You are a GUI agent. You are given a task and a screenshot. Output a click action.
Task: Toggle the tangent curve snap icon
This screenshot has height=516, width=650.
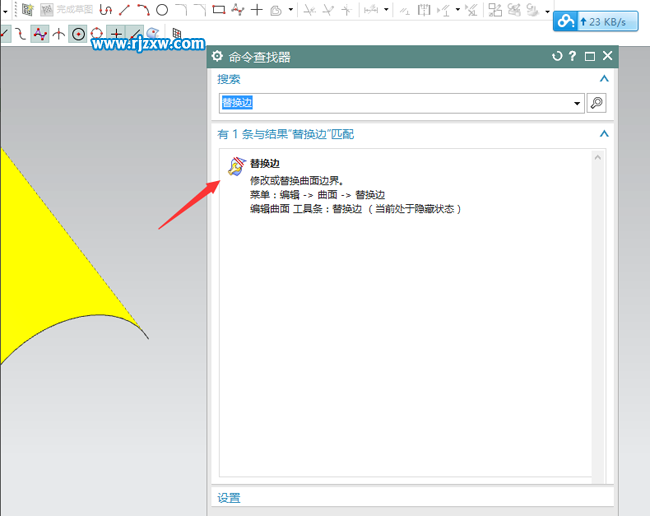click(x=20, y=34)
